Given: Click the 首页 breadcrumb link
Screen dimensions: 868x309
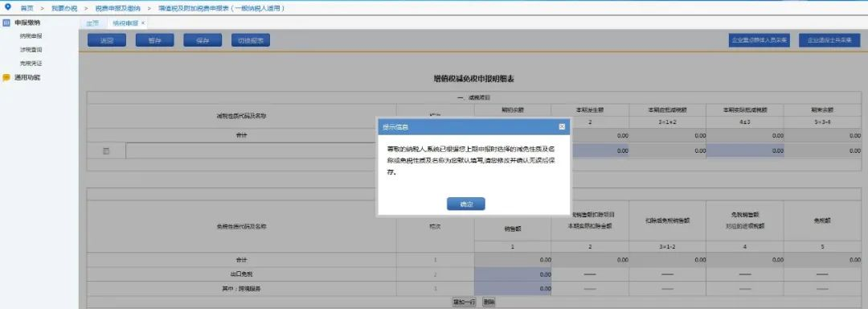Looking at the screenshot, I should (27, 8).
